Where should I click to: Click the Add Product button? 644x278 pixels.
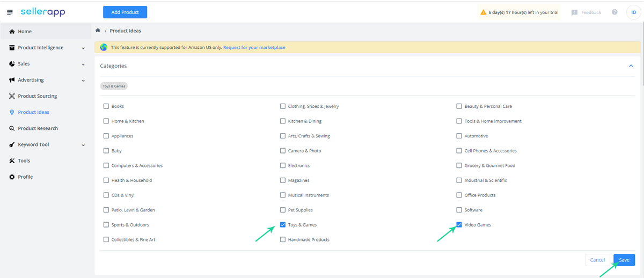(125, 12)
